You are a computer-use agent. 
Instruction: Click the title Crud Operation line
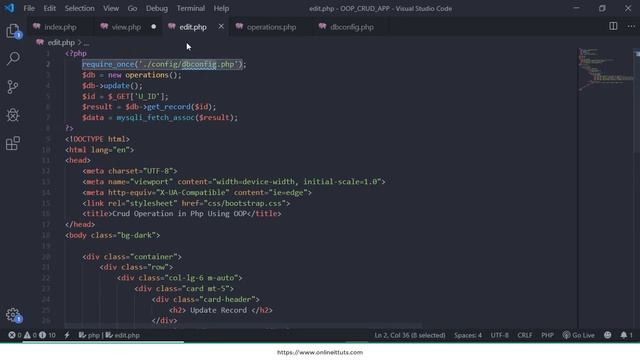pos(182,213)
